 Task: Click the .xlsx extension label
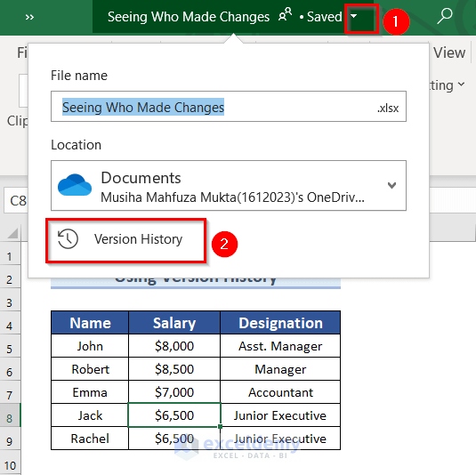(x=388, y=108)
